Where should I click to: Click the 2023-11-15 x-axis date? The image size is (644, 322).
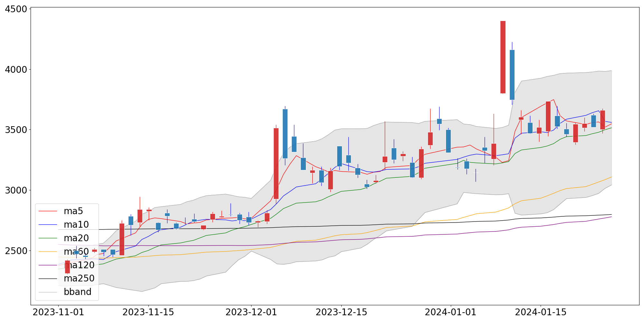coord(148,312)
